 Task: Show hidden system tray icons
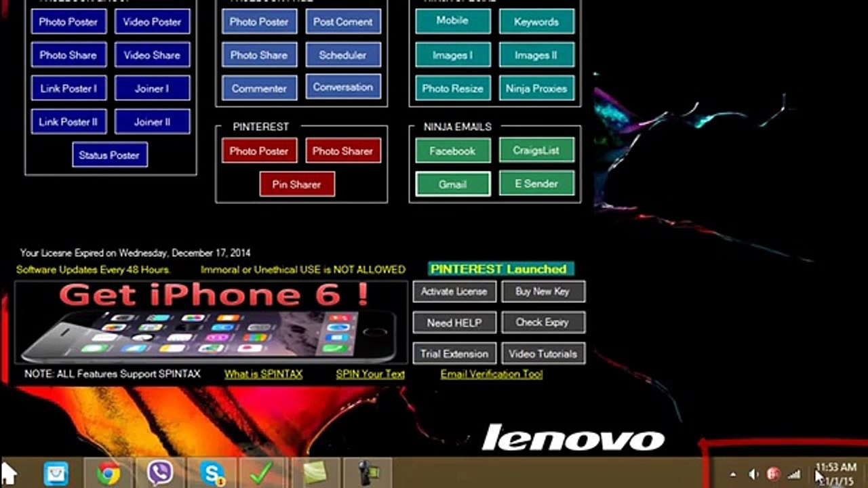click(x=733, y=474)
